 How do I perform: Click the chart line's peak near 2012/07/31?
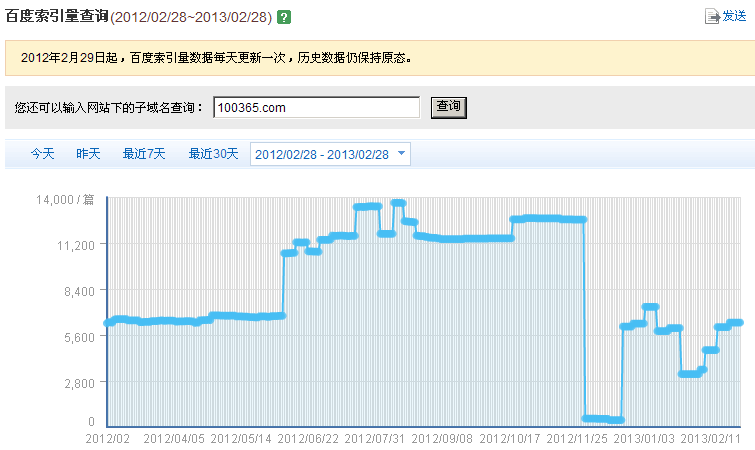click(x=399, y=203)
